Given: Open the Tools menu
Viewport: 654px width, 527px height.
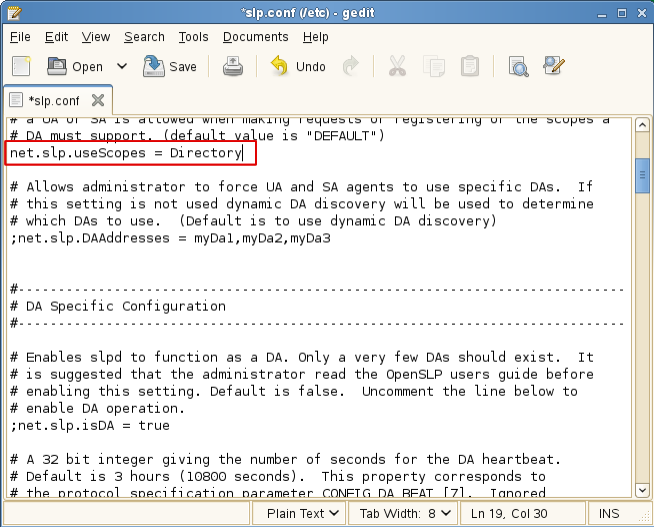Looking at the screenshot, I should [x=194, y=37].
